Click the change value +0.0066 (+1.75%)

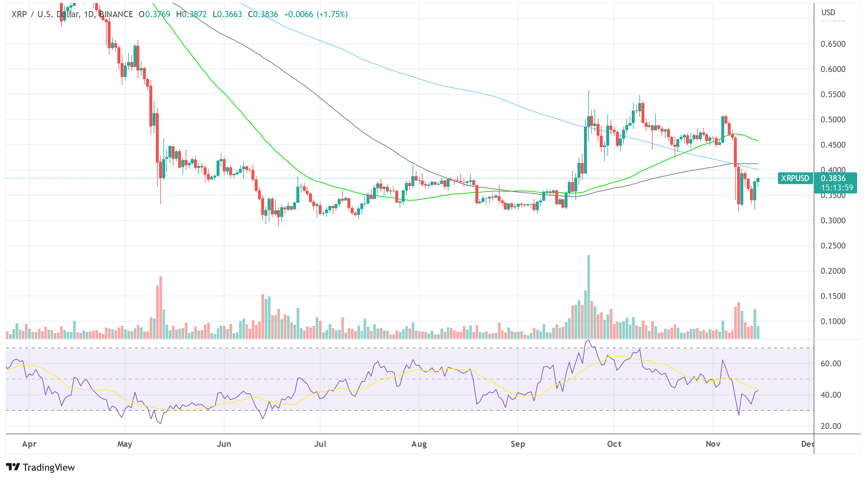coord(316,14)
